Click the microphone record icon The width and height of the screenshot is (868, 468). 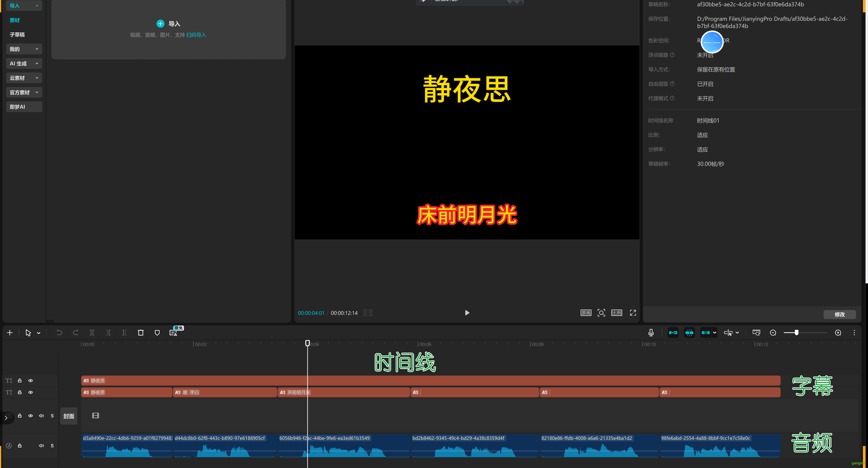tap(651, 332)
